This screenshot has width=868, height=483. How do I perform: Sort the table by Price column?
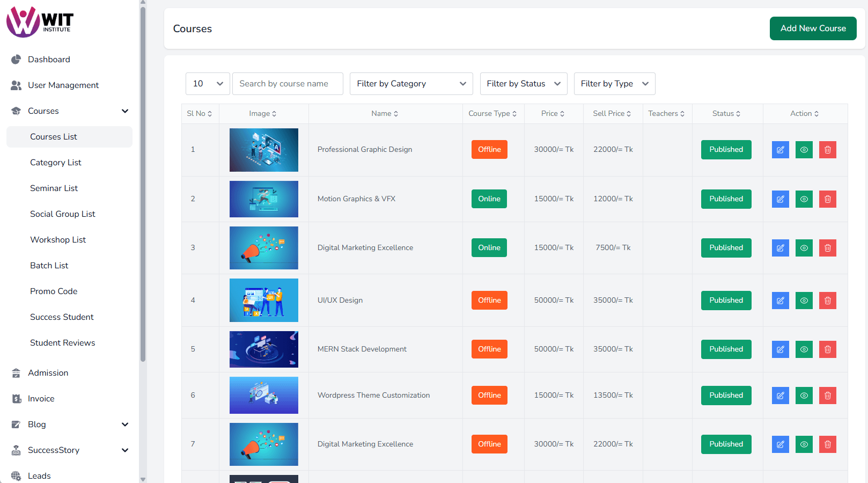pos(553,114)
